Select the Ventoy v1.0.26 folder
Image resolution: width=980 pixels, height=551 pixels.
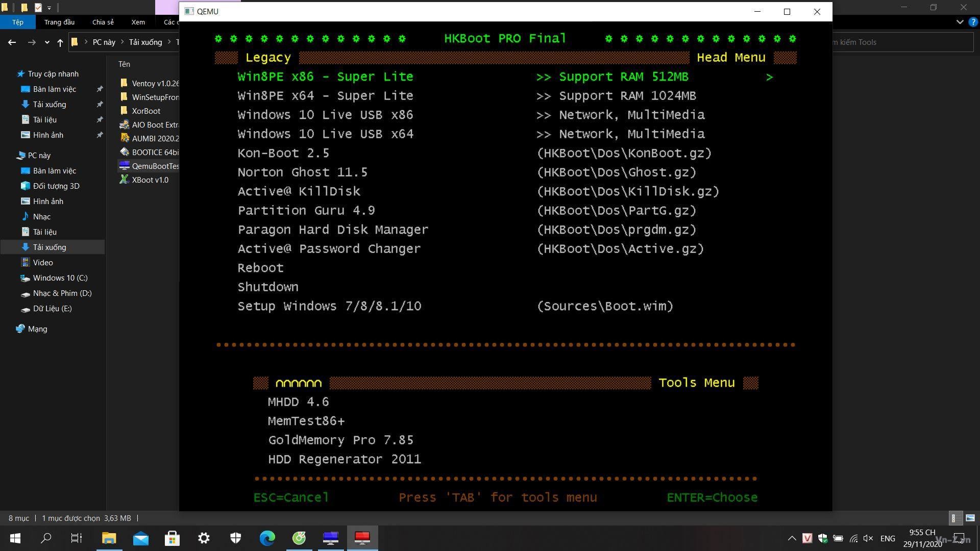pyautogui.click(x=149, y=83)
